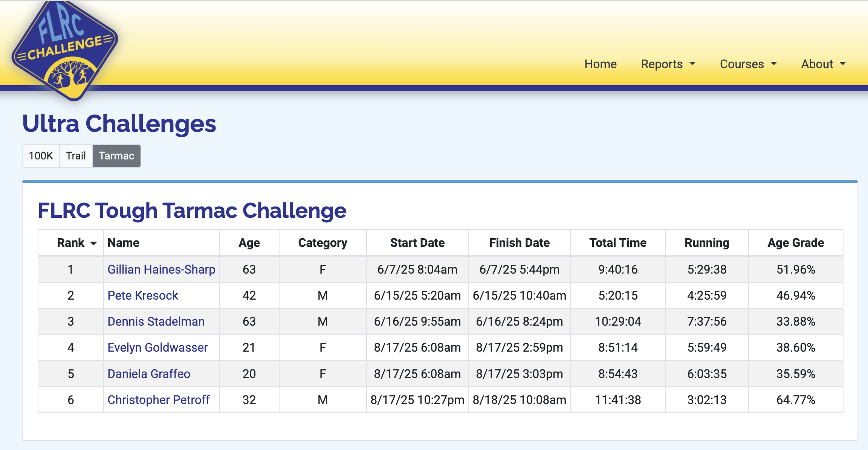Sort by the Name column header
The width and height of the screenshot is (868, 450).
(123, 243)
